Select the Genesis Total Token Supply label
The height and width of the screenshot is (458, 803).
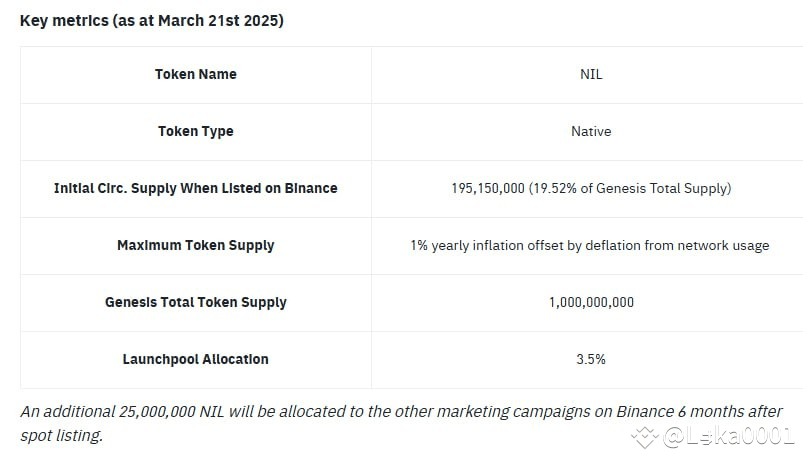coord(195,302)
